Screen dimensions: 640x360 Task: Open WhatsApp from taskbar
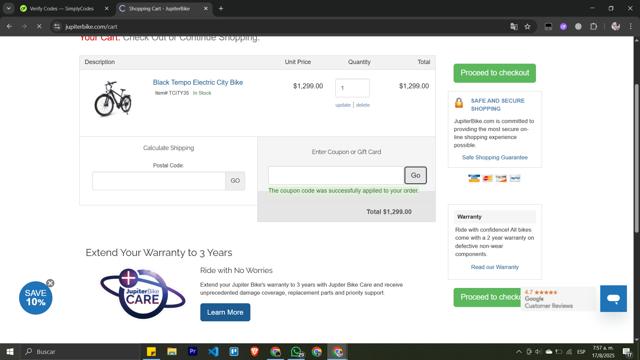297,351
